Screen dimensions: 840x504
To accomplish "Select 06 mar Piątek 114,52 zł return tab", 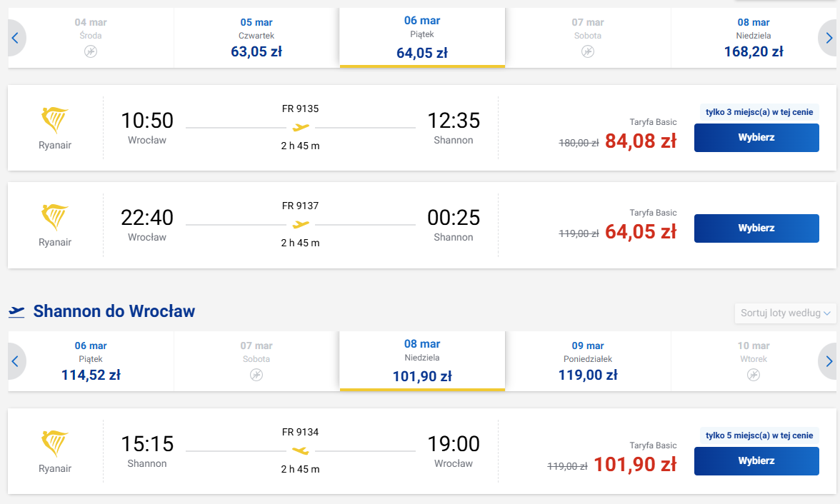I will [91, 361].
